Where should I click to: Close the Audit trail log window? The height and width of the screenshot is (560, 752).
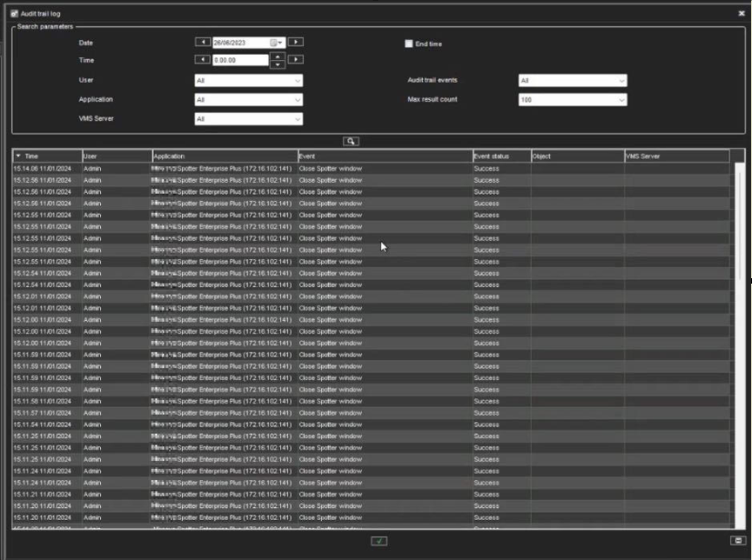coord(741,14)
